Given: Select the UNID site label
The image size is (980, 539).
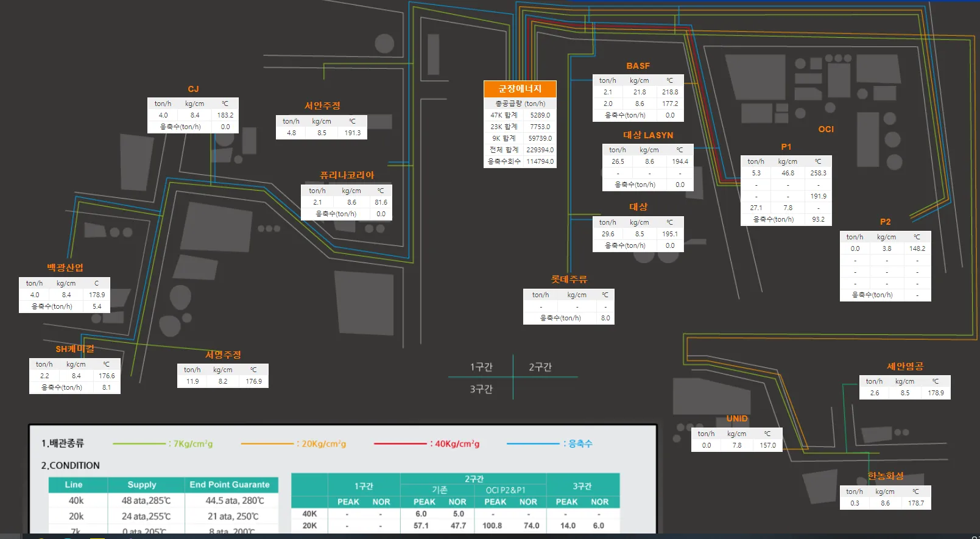Looking at the screenshot, I should 737,418.
